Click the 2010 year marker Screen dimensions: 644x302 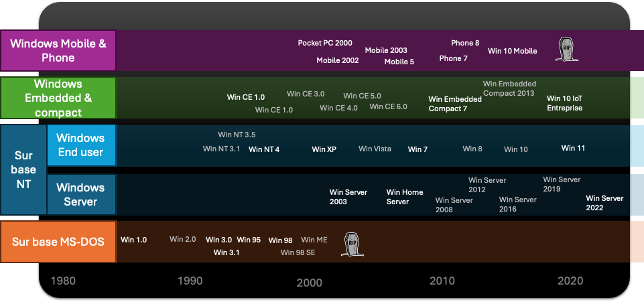[442, 281]
